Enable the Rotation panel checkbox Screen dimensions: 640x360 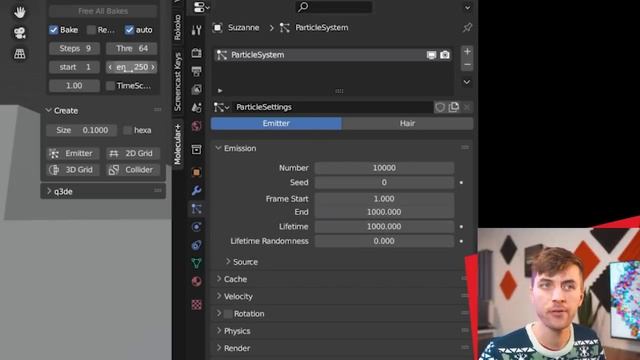(228, 314)
